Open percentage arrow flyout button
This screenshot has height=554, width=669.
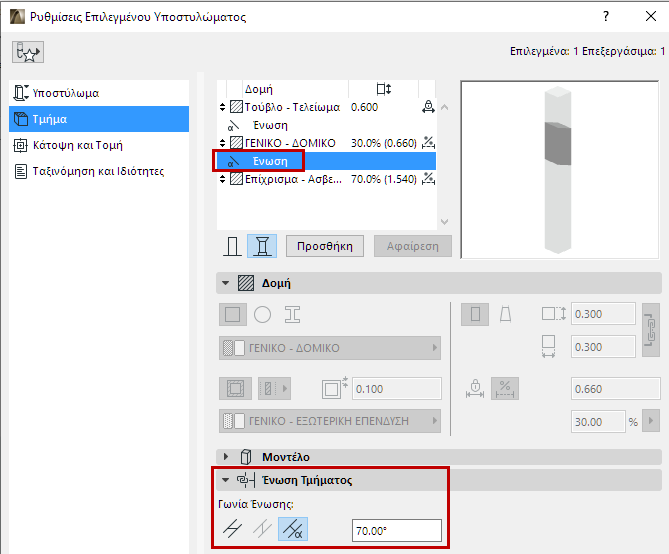click(651, 421)
